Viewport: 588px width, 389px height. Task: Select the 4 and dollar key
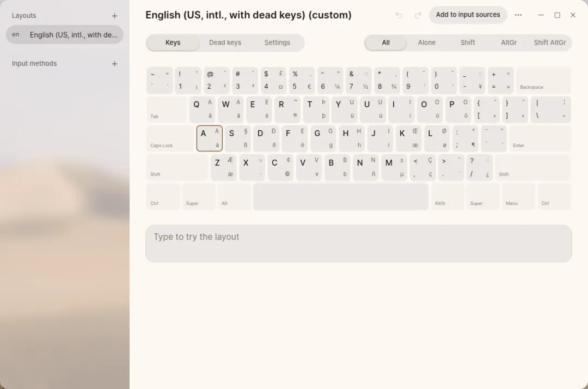click(273, 80)
